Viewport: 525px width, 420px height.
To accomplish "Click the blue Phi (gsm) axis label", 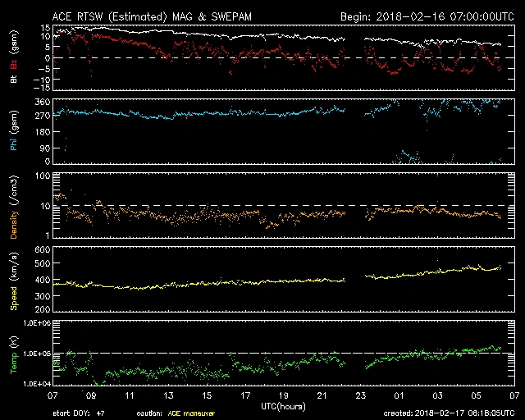I will [12, 133].
